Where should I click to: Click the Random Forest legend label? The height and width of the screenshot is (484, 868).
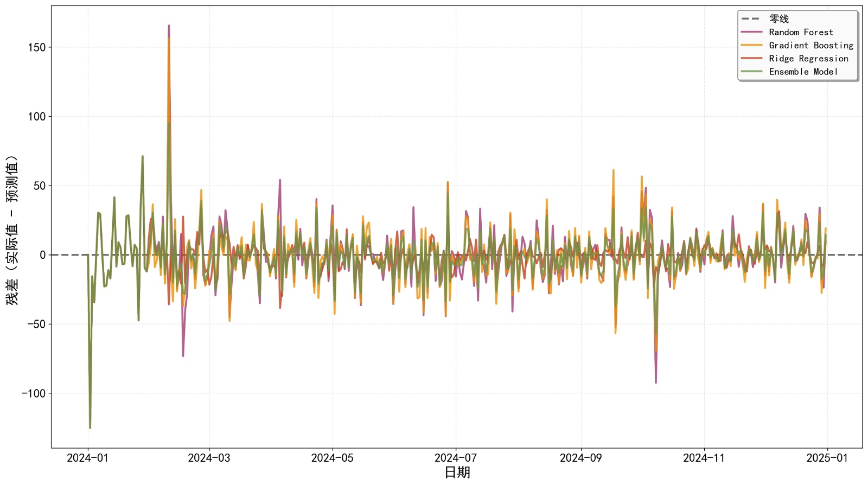801,33
